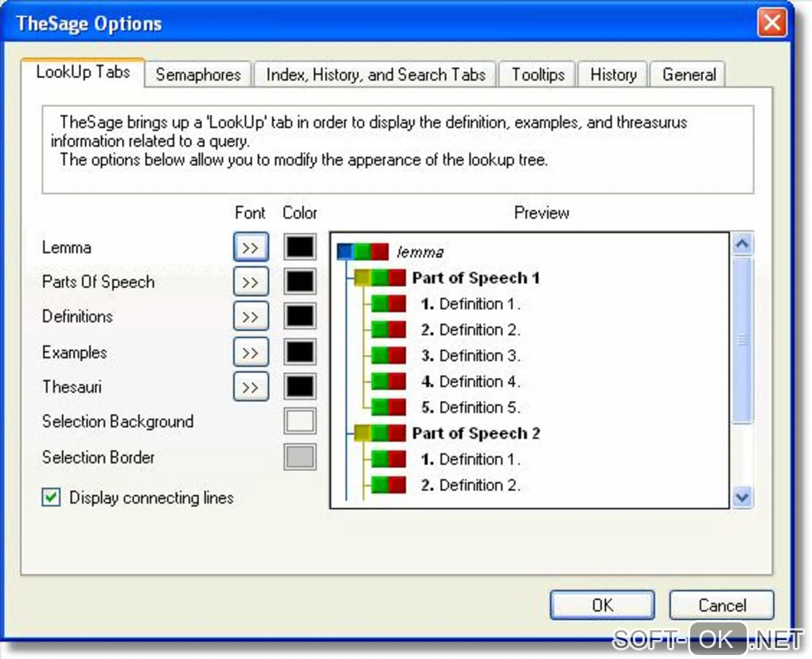Switch to the LookUp Tabs tab

pyautogui.click(x=83, y=72)
